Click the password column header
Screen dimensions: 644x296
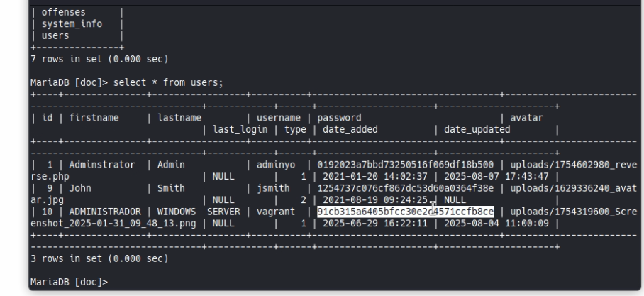[339, 118]
